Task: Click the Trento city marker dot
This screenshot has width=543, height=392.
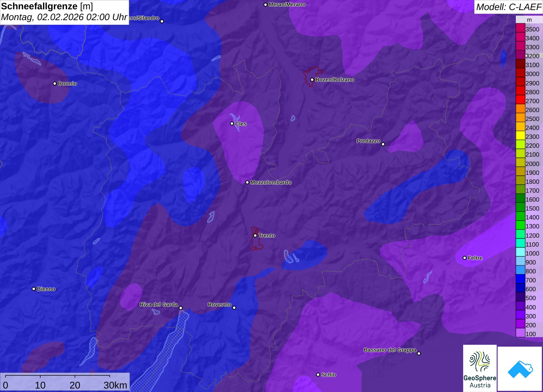Action: (x=255, y=235)
